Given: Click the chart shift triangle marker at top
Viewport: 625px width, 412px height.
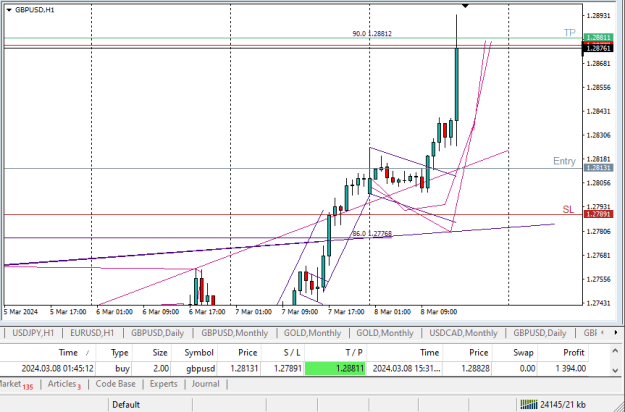Looking at the screenshot, I should (x=465, y=6).
